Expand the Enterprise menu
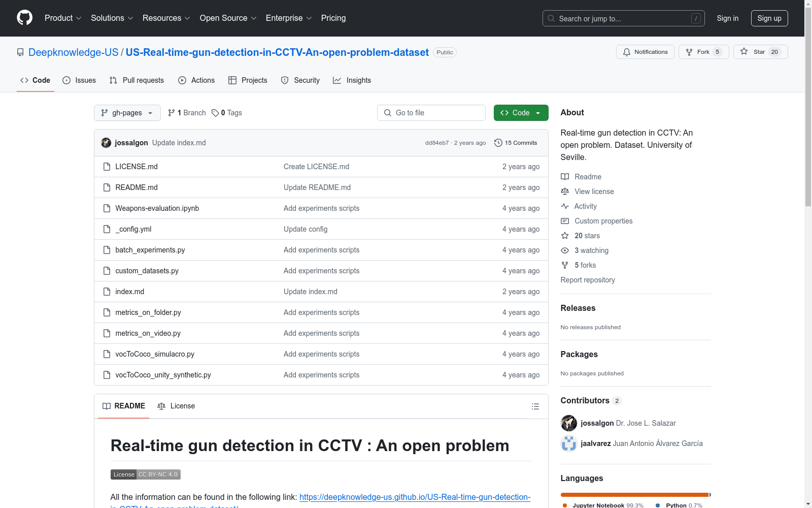 coord(289,18)
